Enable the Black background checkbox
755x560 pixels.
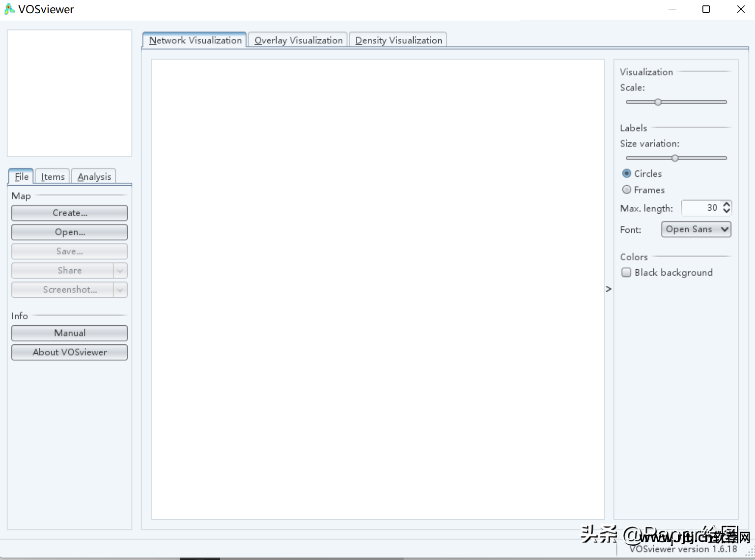(x=626, y=272)
